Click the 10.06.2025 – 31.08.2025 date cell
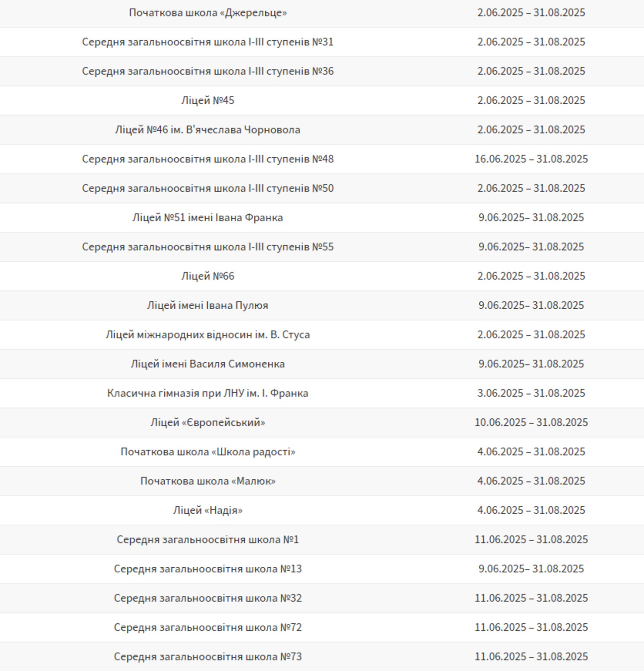 (x=531, y=422)
